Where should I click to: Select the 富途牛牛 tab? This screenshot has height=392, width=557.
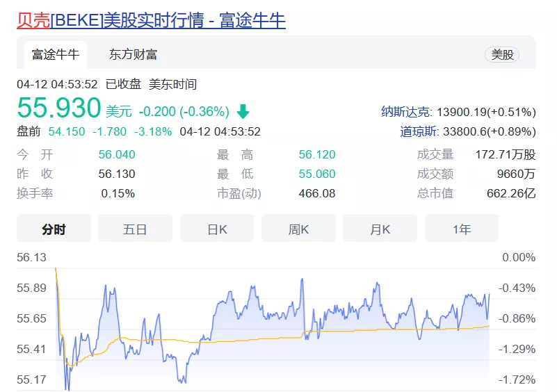[x=56, y=54]
